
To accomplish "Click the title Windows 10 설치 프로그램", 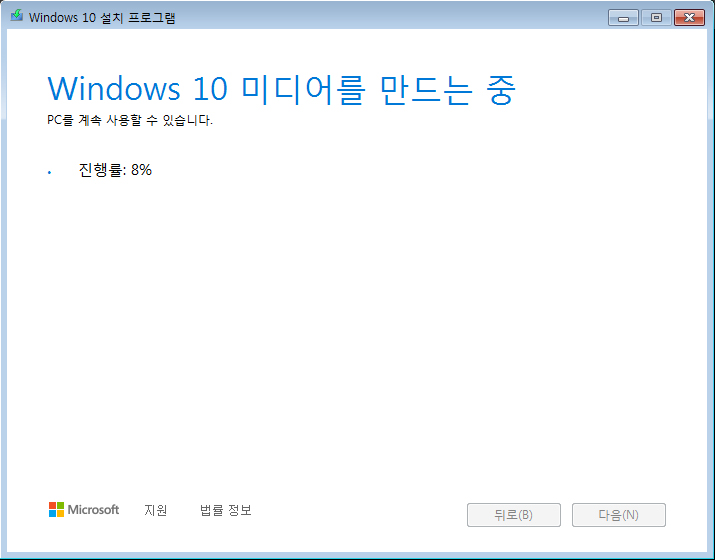I will [x=102, y=18].
